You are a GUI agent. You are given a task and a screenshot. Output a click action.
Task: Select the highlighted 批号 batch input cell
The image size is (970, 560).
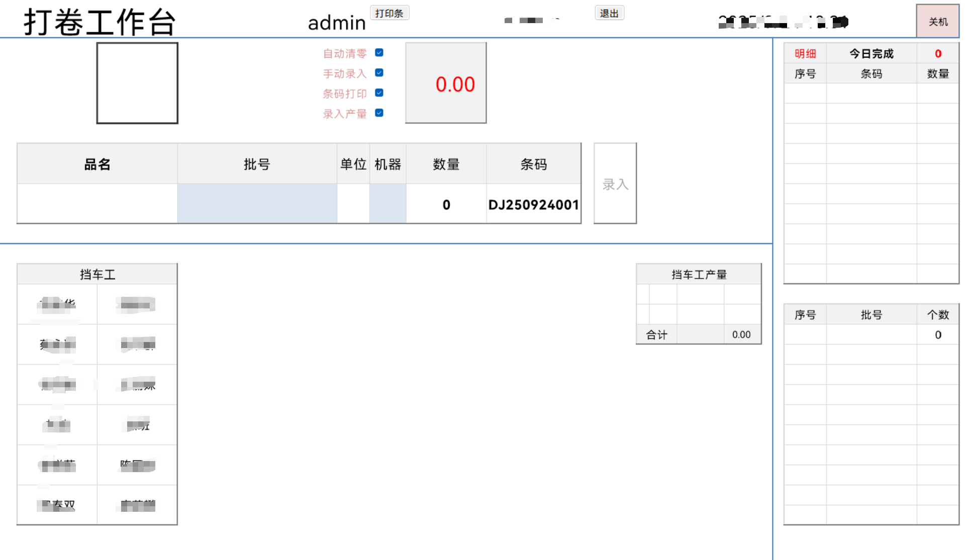pos(257,203)
